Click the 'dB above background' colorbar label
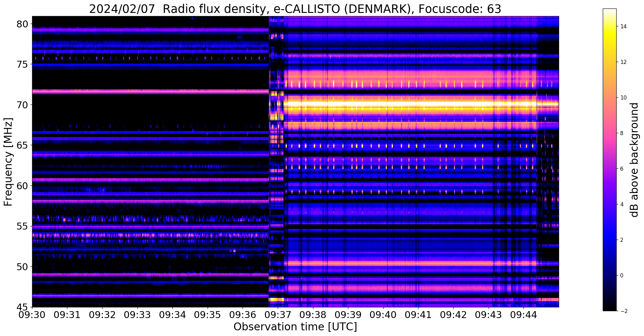 tap(634, 160)
